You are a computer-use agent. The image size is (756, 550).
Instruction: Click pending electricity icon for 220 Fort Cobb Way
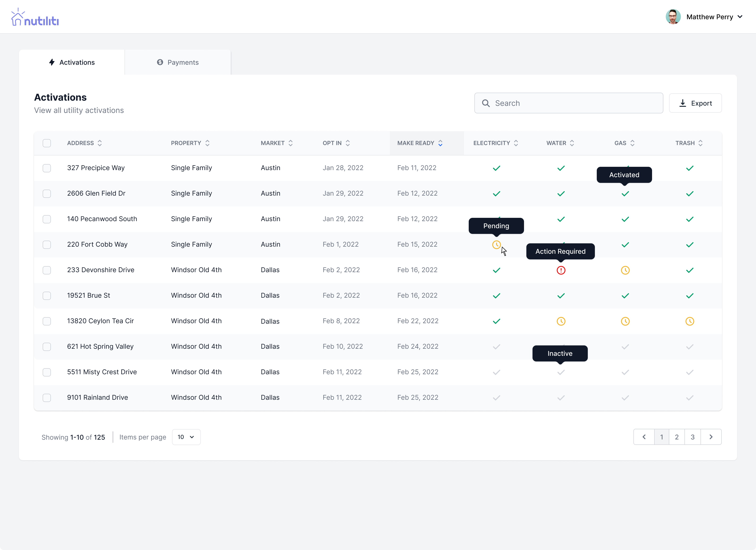496,245
